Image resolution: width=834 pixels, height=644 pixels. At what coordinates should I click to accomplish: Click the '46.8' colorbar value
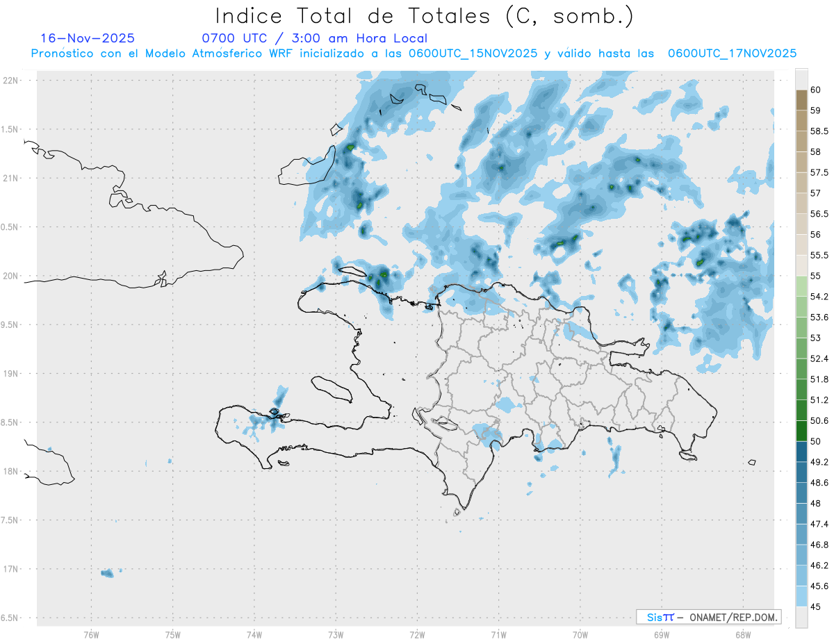(x=819, y=545)
